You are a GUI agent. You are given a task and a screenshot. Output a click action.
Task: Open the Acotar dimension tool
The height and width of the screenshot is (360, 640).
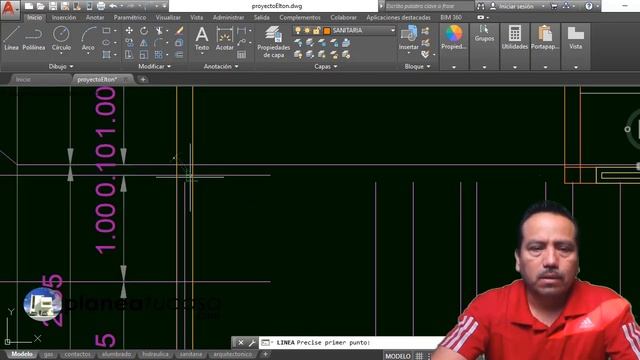224,39
